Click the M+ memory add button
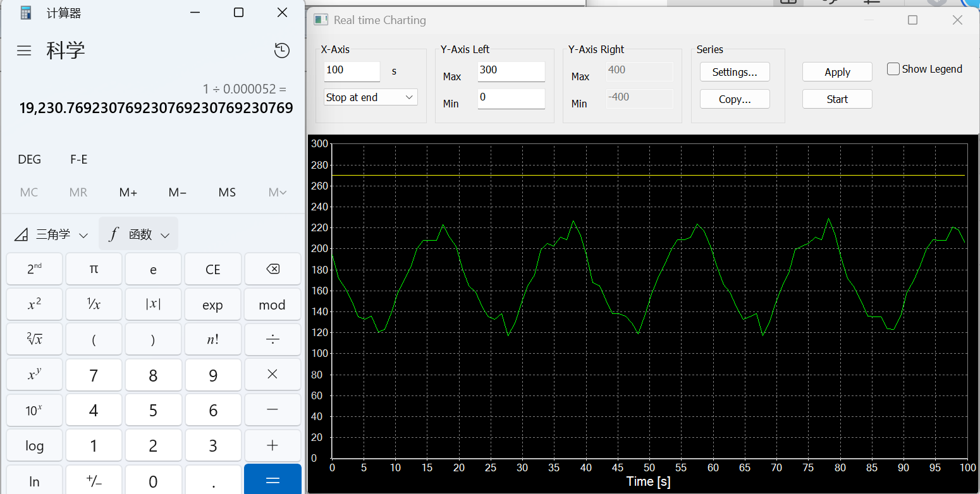 tap(128, 192)
